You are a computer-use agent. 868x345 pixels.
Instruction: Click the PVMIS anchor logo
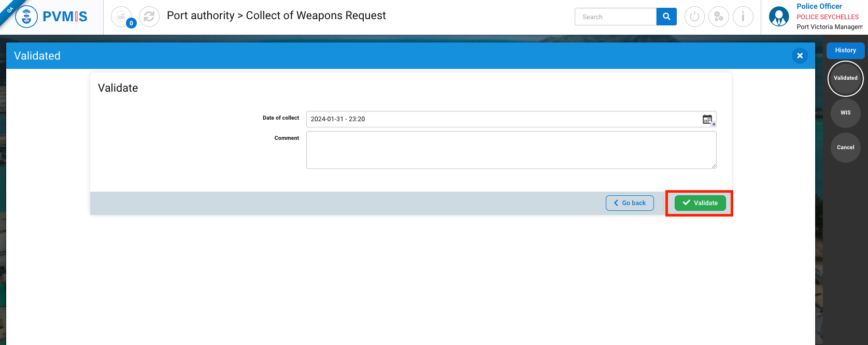tap(26, 17)
